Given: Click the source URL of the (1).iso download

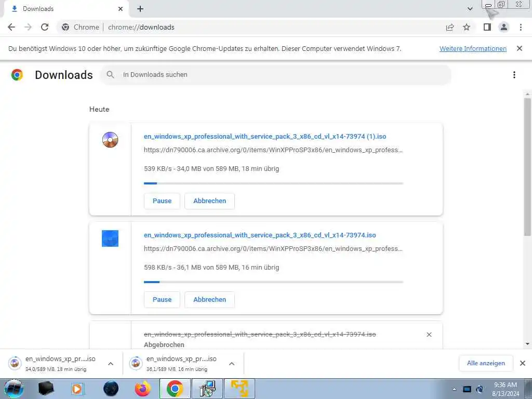Looking at the screenshot, I should tap(273, 150).
